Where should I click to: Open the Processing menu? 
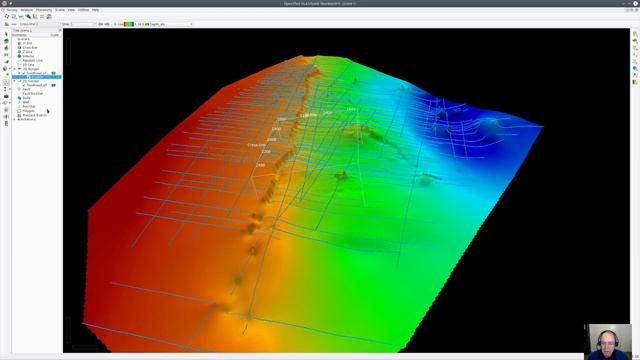44,10
